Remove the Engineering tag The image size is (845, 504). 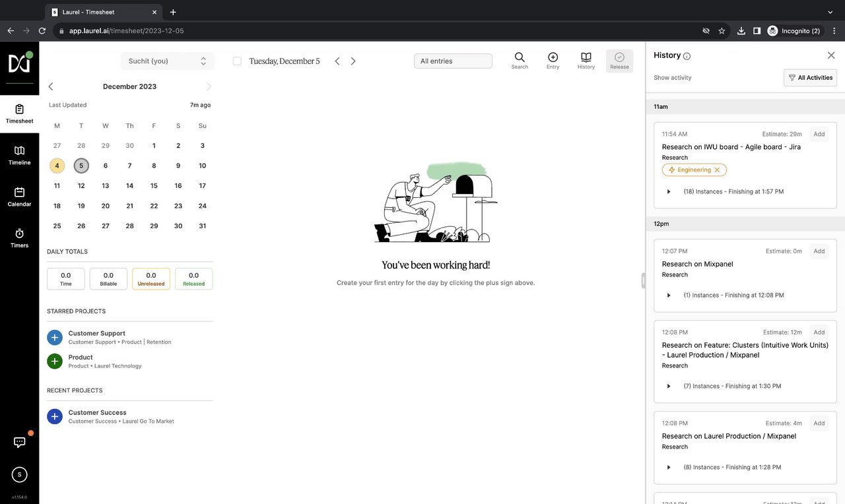coord(717,170)
